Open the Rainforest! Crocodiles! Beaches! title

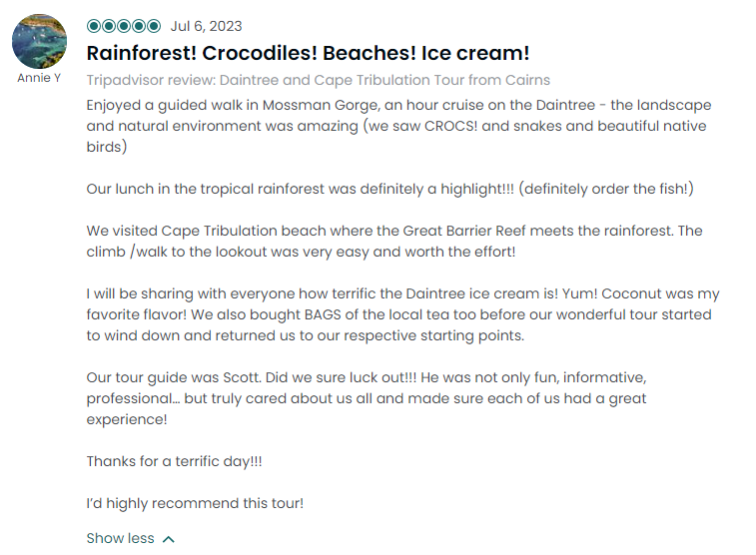click(308, 53)
